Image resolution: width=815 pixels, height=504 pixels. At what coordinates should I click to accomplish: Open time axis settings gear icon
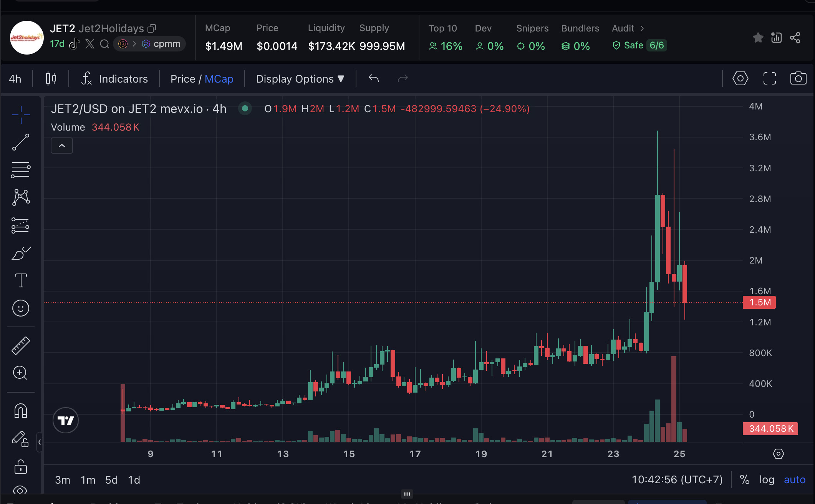[x=778, y=454]
